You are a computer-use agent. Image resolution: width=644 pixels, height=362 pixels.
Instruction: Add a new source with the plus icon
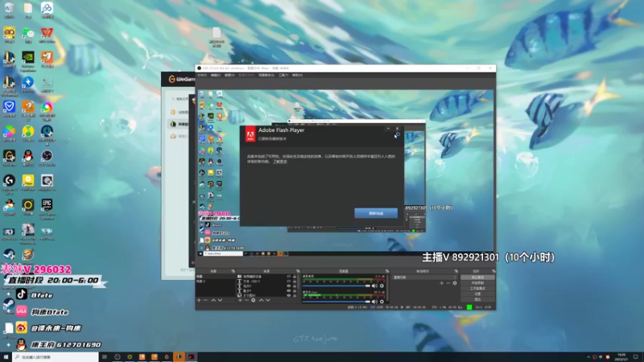point(240,300)
